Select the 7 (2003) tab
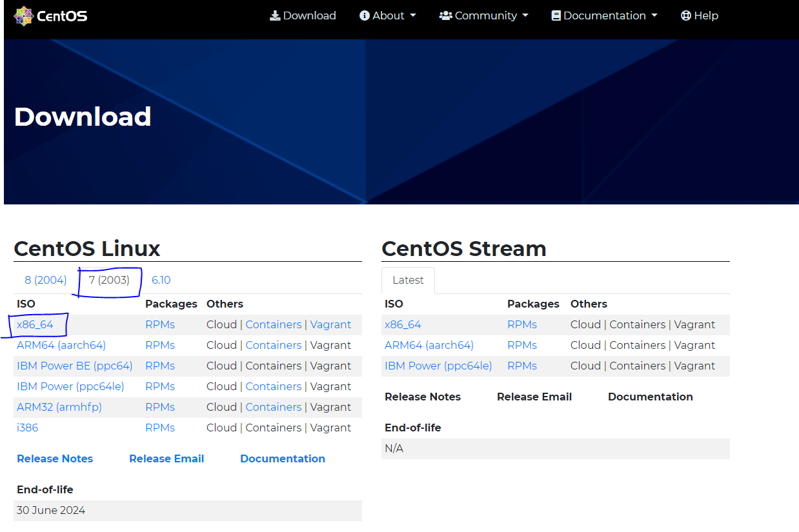Image resolution: width=799 pixels, height=532 pixels. coord(109,280)
